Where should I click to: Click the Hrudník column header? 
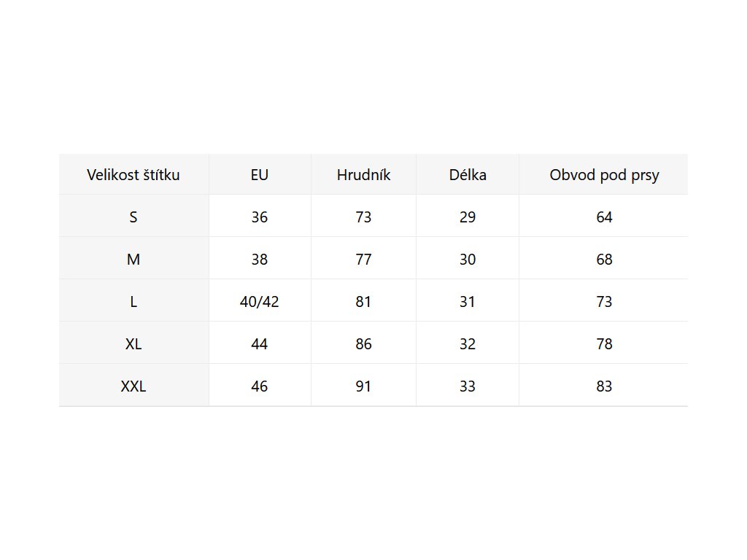[363, 175]
